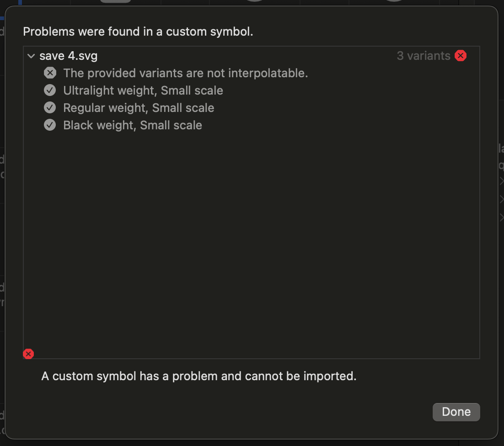This screenshot has height=446, width=504.
Task: Click the empty area of the problems list
Action: click(x=252, y=241)
